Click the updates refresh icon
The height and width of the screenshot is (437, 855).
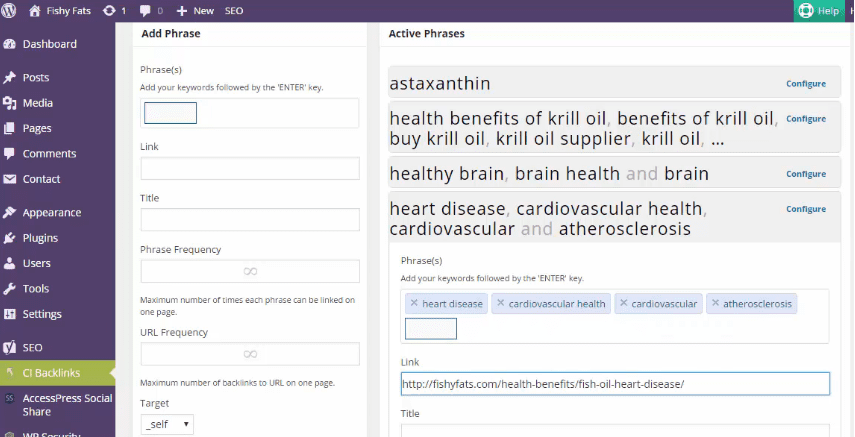tap(108, 11)
